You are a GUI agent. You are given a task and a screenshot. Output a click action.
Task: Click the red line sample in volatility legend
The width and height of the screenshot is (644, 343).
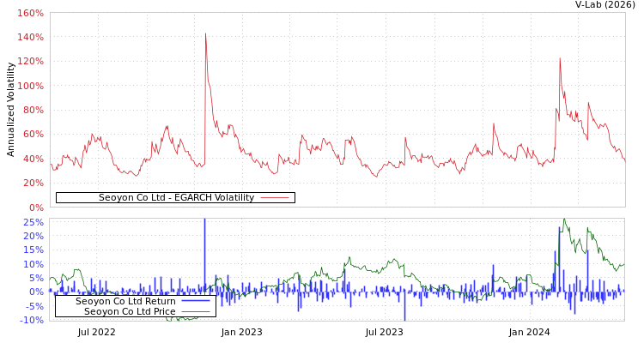click(x=274, y=197)
